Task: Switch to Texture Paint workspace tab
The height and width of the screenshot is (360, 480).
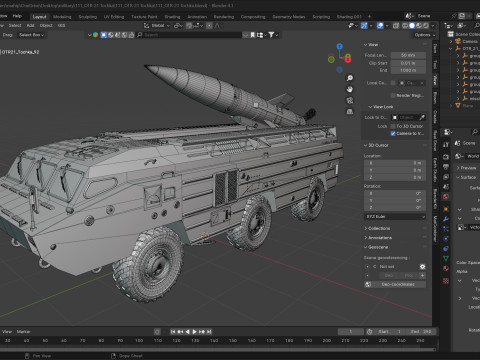Action: point(144,17)
